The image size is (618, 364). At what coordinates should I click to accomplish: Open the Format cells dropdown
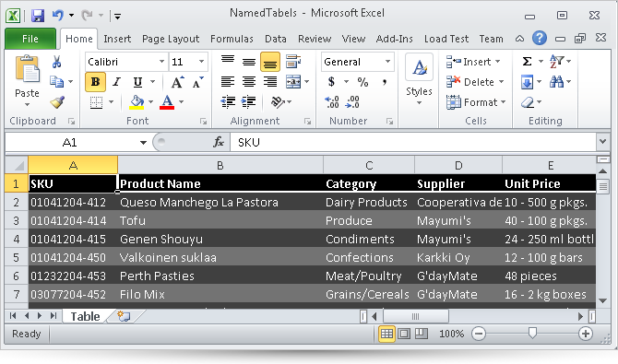[504, 102]
